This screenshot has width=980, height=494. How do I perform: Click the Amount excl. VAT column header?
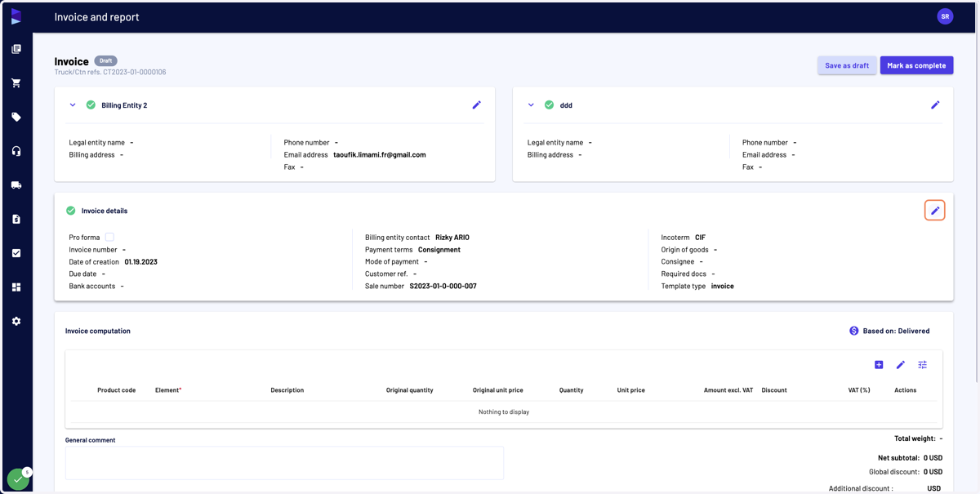(728, 390)
